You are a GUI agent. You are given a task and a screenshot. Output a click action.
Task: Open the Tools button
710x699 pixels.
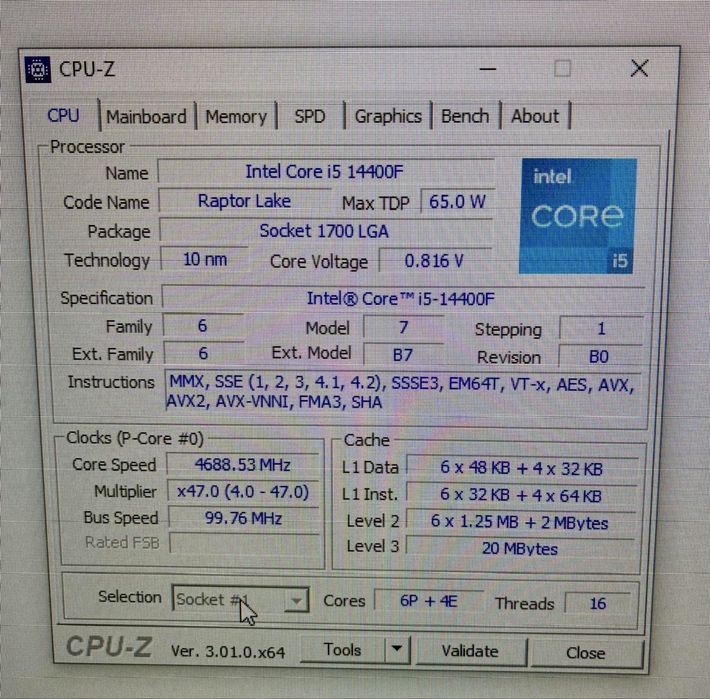tap(342, 650)
